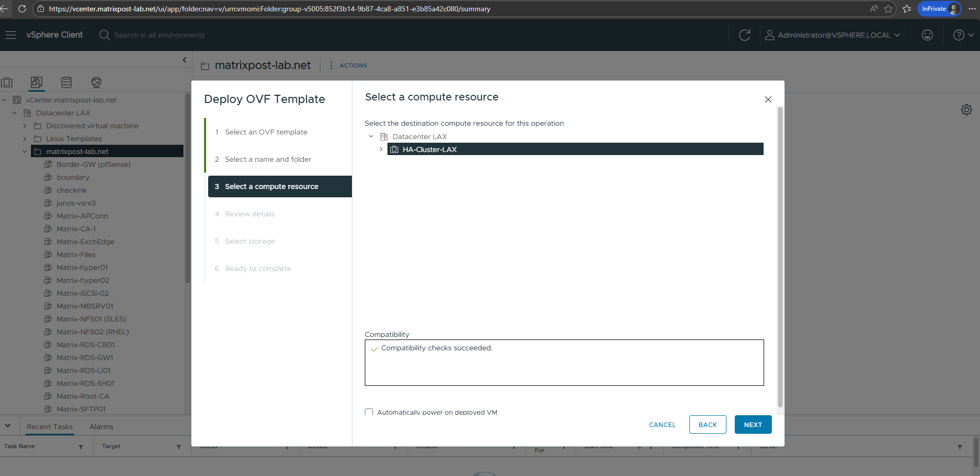Select step 3 Select a compute resource
The image size is (980, 476).
[x=280, y=186]
